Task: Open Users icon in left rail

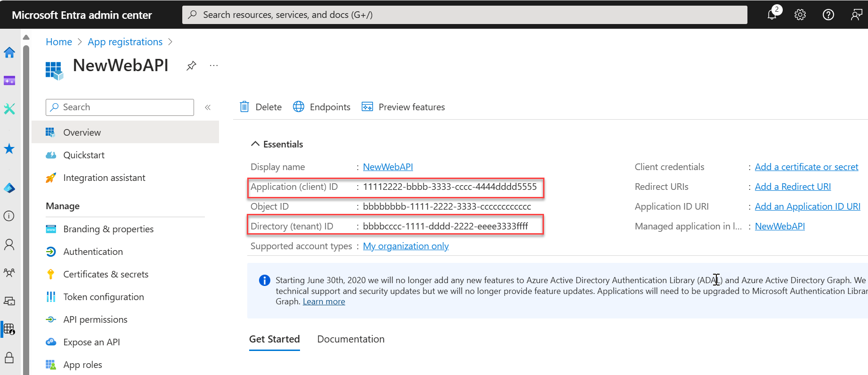Action: tap(9, 244)
